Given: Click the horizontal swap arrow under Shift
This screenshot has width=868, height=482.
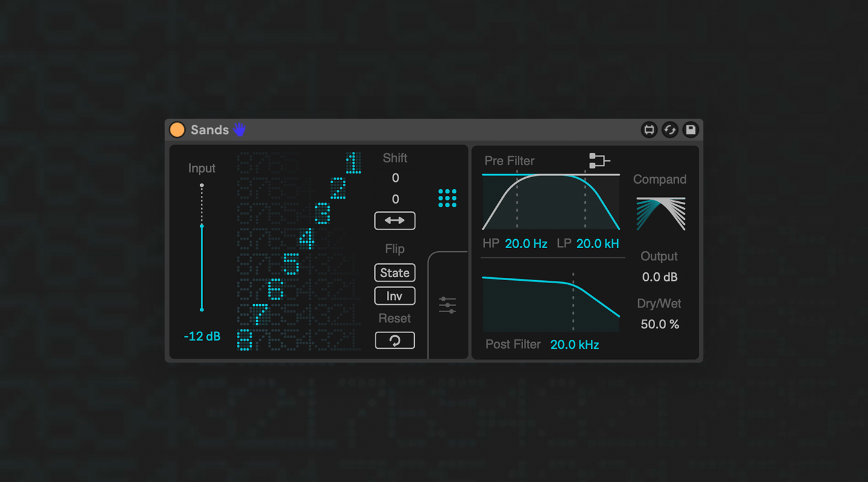Looking at the screenshot, I should pos(395,221).
